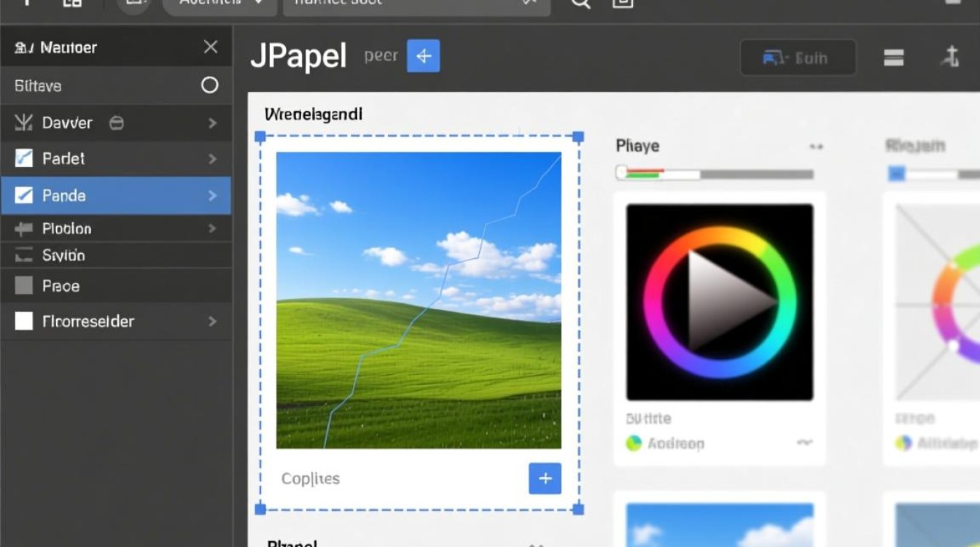This screenshot has height=547, width=980.
Task: Select the highlighted Pande sidebar item
Action: tap(115, 195)
